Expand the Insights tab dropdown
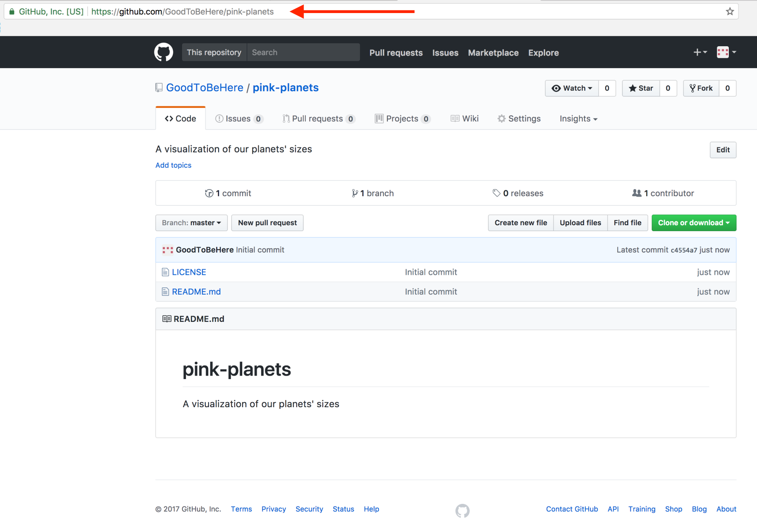Image resolution: width=757 pixels, height=532 pixels. pyautogui.click(x=578, y=119)
